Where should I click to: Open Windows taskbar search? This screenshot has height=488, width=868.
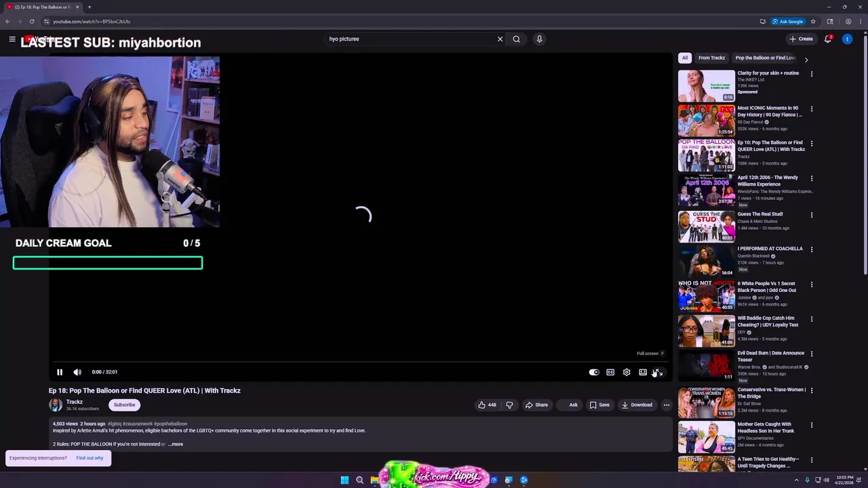pos(360,480)
